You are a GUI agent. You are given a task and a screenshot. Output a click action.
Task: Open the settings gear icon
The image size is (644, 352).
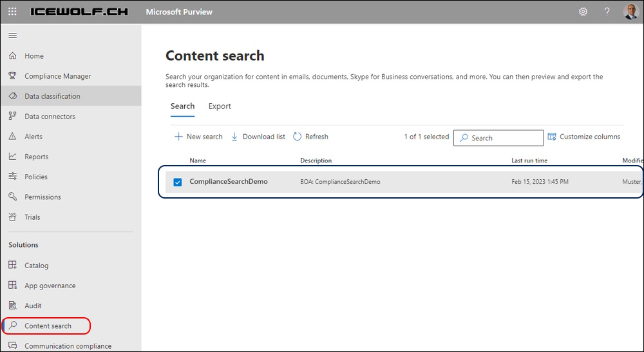tap(583, 12)
